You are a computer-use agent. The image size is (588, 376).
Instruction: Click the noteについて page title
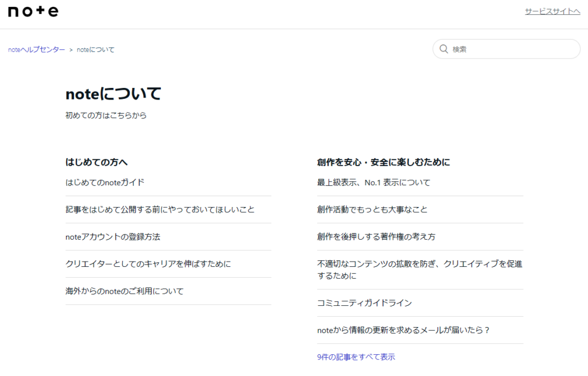[113, 94]
